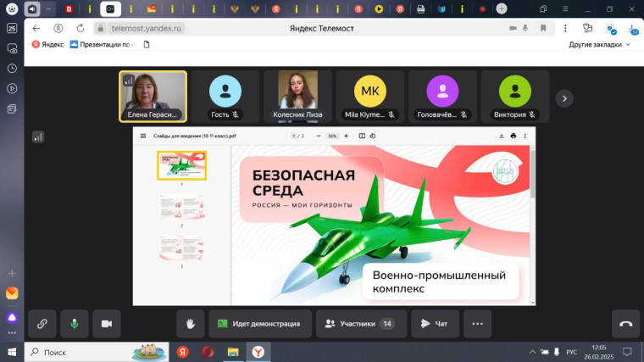Click the PDF page number field

(x=294, y=136)
